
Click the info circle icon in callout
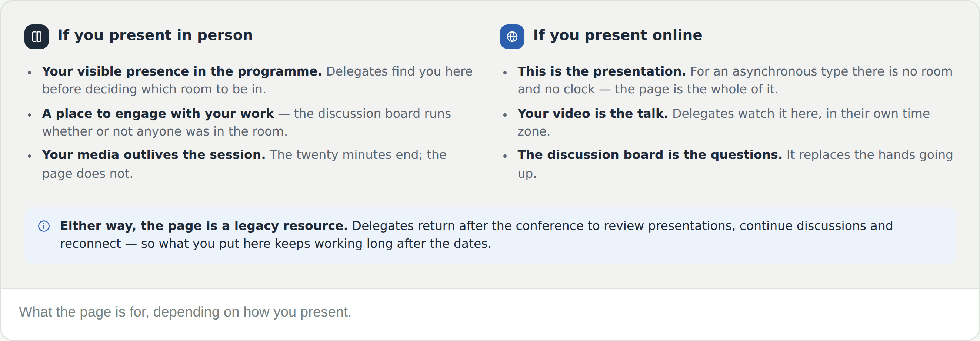[44, 226]
